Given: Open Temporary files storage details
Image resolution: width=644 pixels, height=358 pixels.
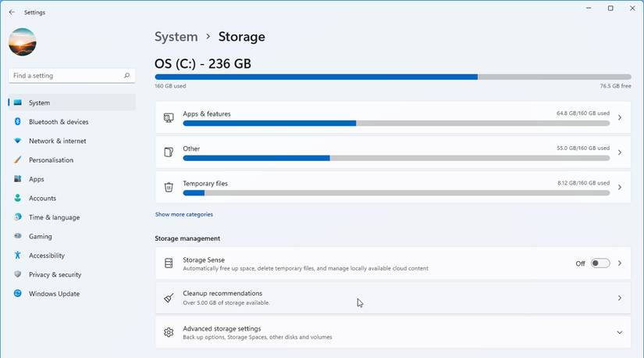Looking at the screenshot, I should (x=393, y=188).
